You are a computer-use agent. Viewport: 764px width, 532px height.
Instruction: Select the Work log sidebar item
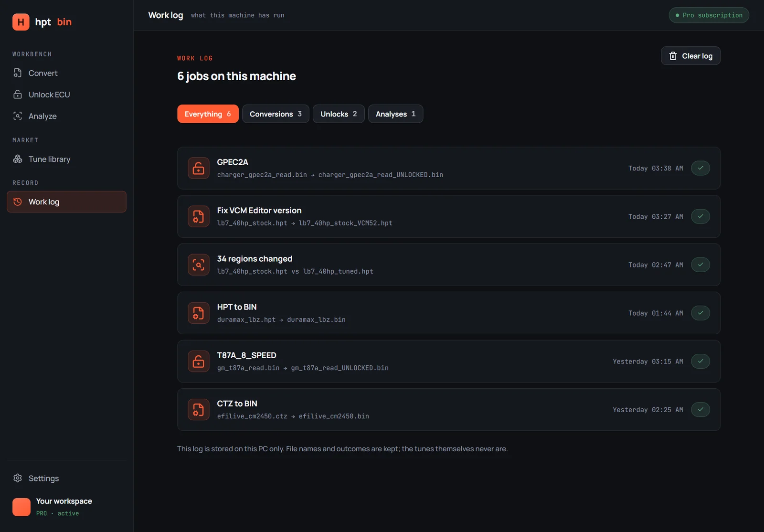click(66, 202)
